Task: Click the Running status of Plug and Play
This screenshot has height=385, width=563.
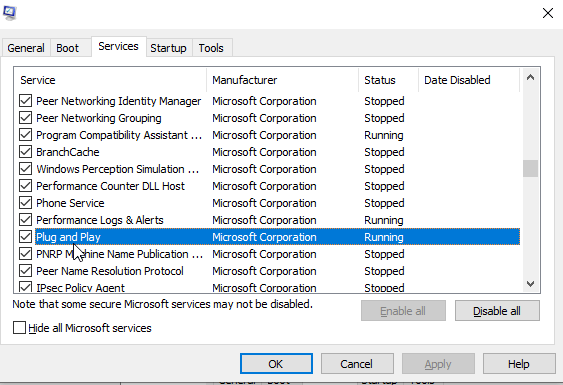Action: click(384, 237)
